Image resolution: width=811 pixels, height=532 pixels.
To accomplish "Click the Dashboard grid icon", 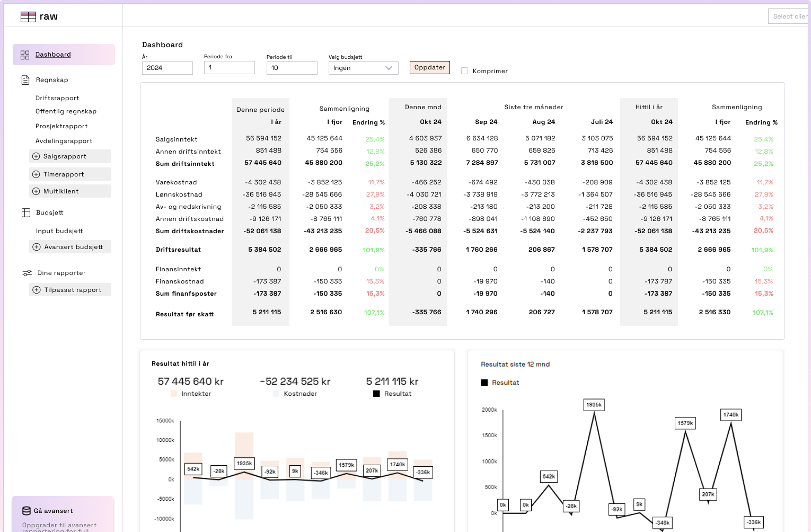I will click(25, 55).
